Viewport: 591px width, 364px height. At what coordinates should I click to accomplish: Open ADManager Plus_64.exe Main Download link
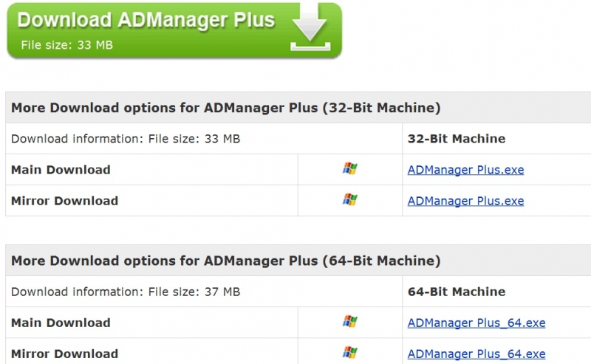[x=476, y=323]
